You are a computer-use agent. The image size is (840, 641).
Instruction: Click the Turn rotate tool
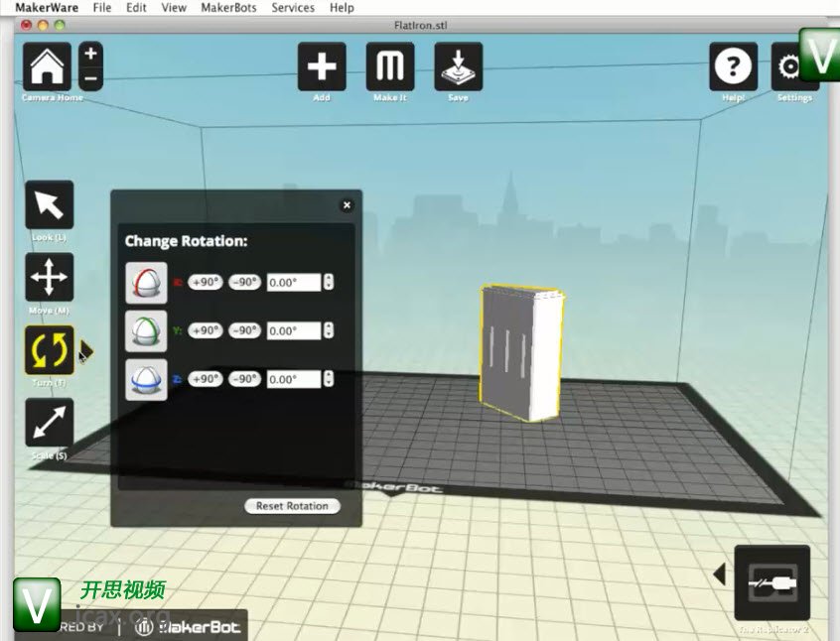(x=49, y=350)
